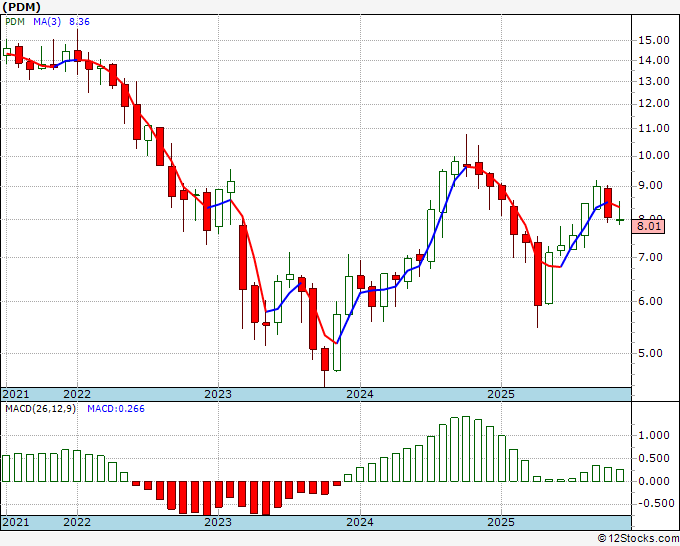Click 2021 on the price chart timeline
The image size is (680, 546).
16,394
